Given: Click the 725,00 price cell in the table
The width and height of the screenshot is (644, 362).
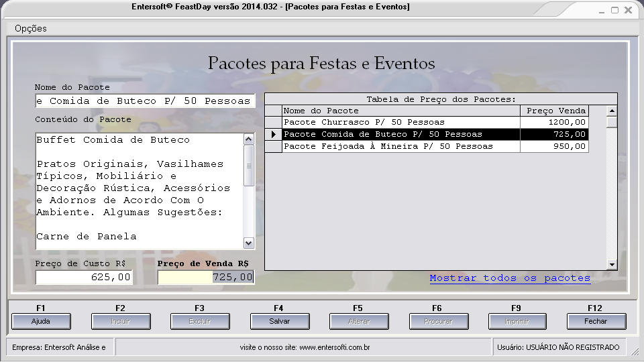Looking at the screenshot, I should (555, 134).
